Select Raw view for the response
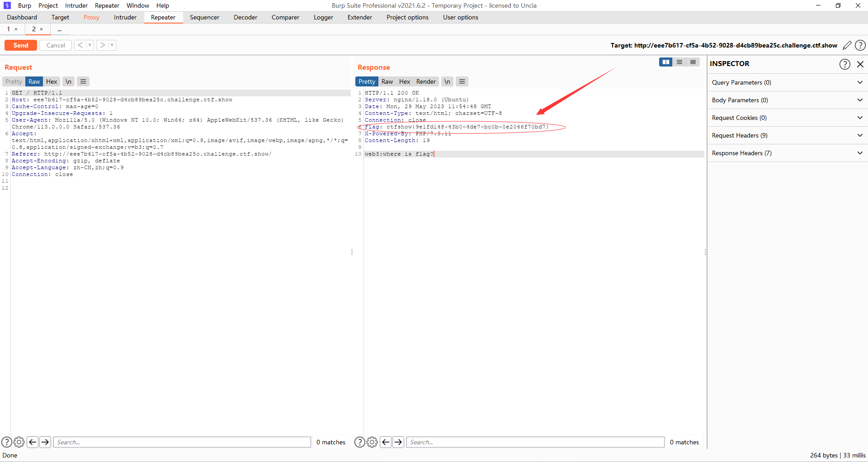Screen dimensions: 868x462 [x=387, y=81]
